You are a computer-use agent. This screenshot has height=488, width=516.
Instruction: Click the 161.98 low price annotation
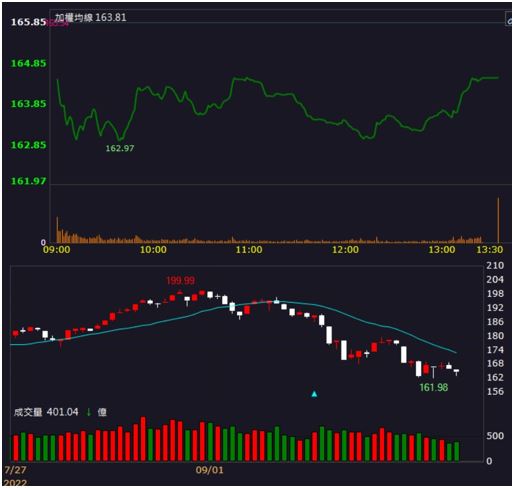(x=433, y=387)
